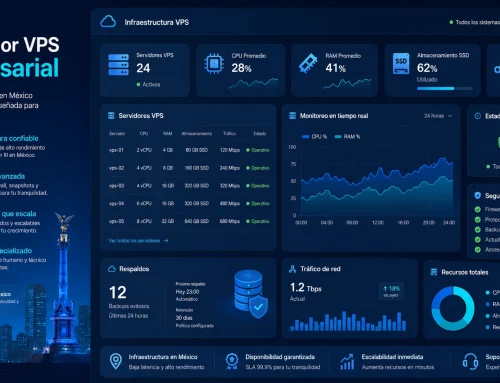Click the arrow next to Ver todos los servidores
500x383 pixels.
pyautogui.click(x=166, y=240)
